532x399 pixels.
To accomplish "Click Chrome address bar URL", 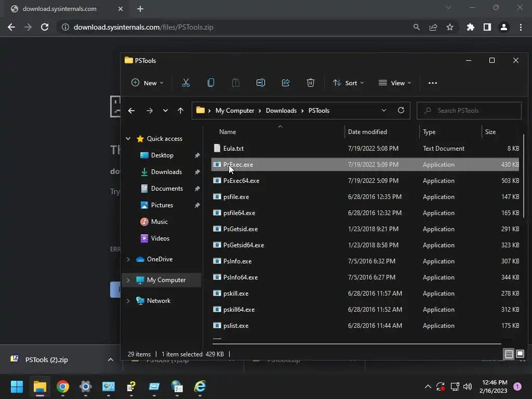I will pyautogui.click(x=143, y=27).
